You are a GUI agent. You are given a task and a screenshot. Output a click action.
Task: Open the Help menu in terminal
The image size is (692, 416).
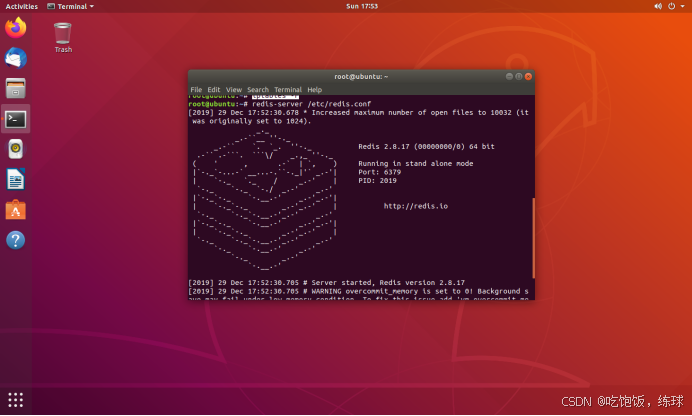tap(314, 90)
